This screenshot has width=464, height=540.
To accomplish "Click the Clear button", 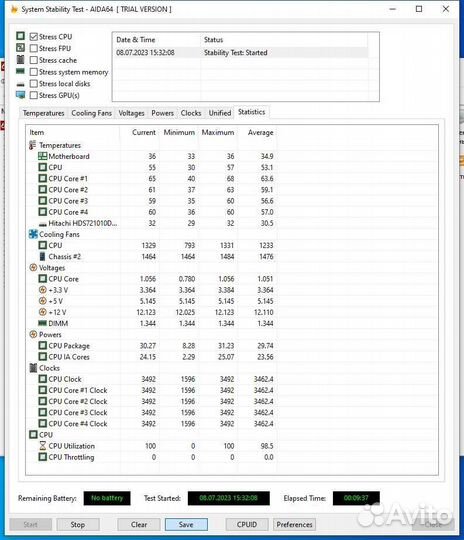I will click(x=139, y=525).
